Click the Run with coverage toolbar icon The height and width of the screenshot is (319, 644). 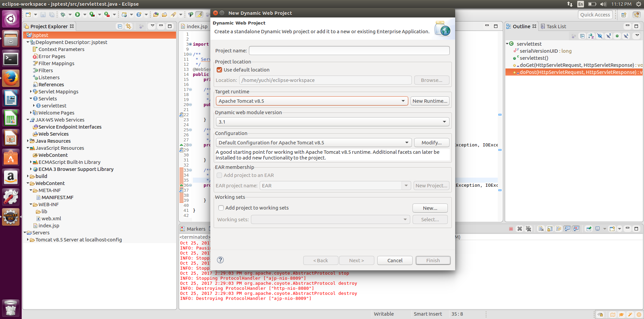coord(92,14)
